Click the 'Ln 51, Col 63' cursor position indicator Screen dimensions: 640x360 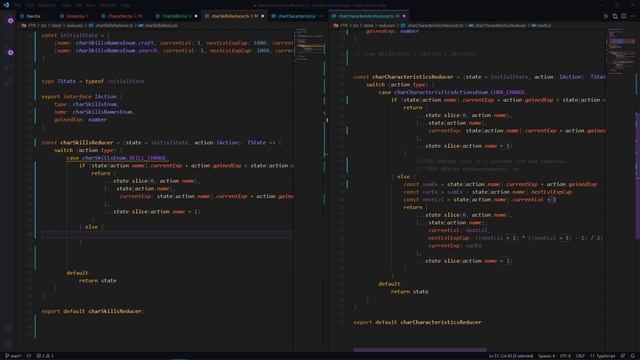point(510,356)
